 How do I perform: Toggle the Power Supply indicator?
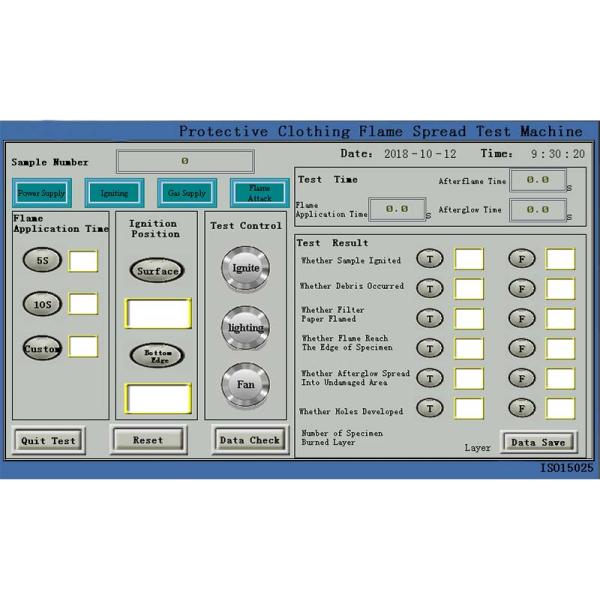(42, 193)
